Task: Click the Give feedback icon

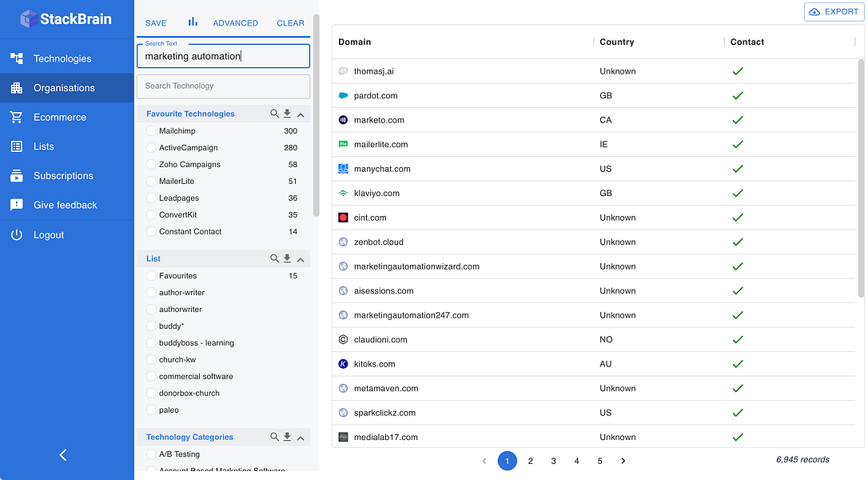Action: tap(17, 205)
